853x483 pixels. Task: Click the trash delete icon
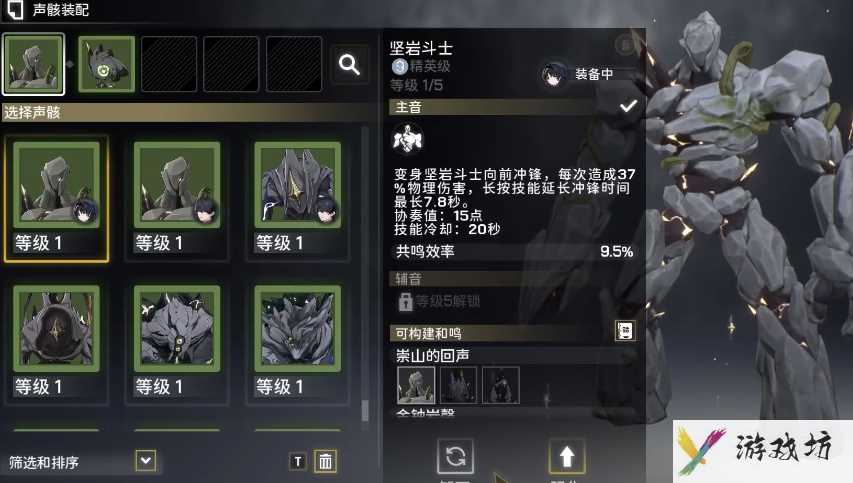coord(325,461)
